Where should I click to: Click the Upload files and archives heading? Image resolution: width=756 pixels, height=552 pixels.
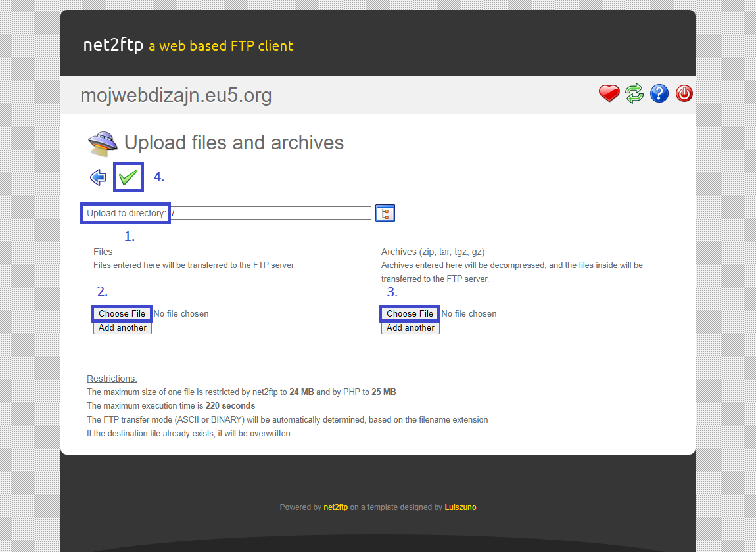pos(234,143)
